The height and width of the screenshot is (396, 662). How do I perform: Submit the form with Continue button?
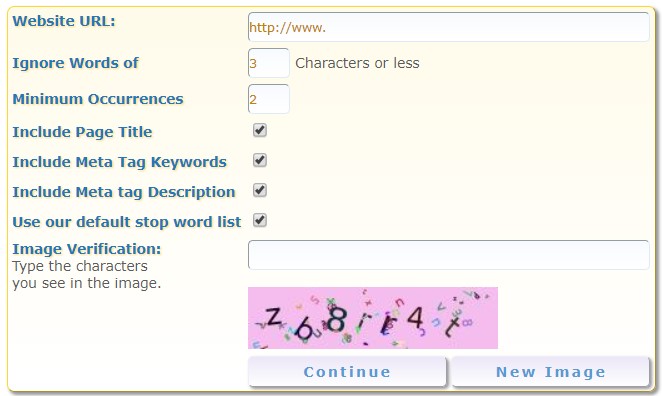click(x=347, y=372)
